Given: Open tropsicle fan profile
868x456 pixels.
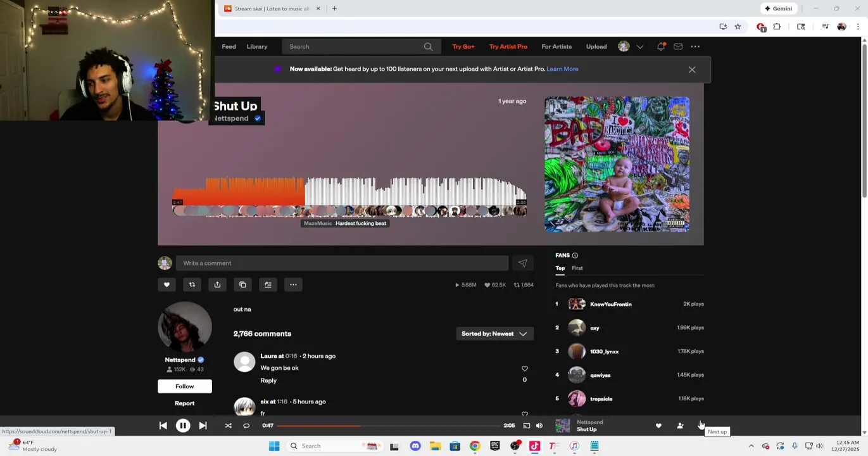Looking at the screenshot, I should coord(601,399).
